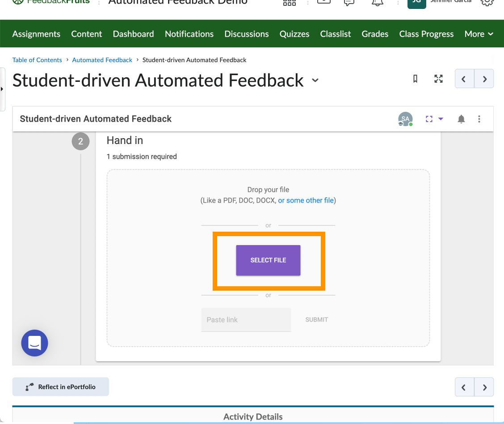Image resolution: width=504 pixels, height=424 pixels.
Task: Expand the collapsed side panel arrow
Action: [x=2, y=89]
